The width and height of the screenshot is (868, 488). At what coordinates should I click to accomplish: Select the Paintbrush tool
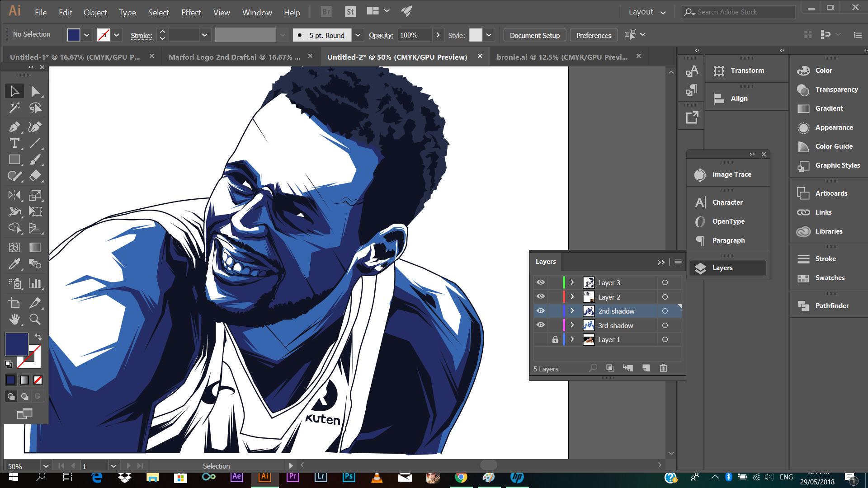click(35, 160)
